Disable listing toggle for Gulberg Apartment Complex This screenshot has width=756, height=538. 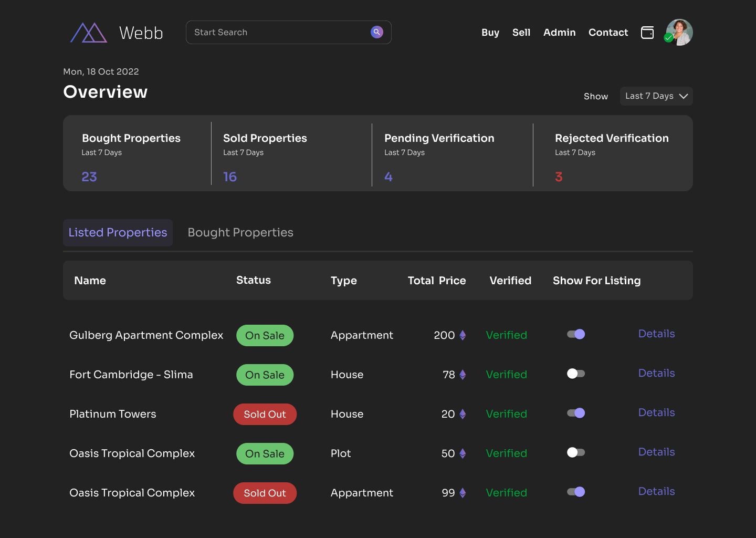click(x=576, y=334)
